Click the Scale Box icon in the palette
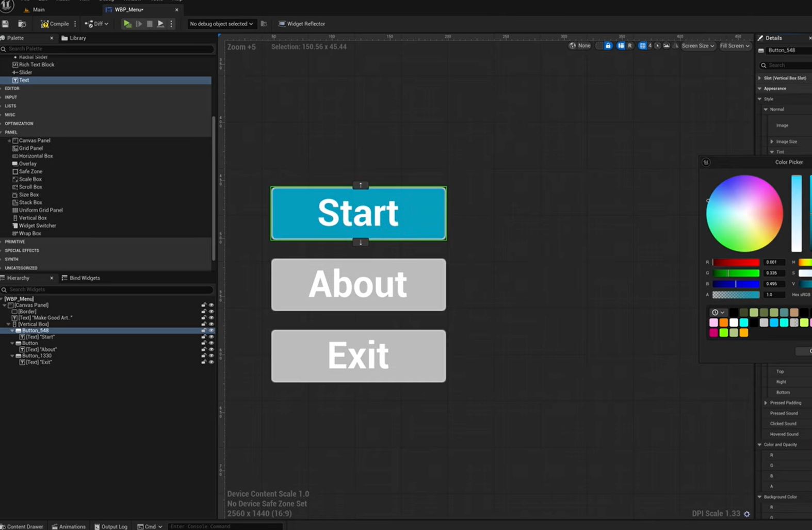Image resolution: width=812 pixels, height=530 pixels. 15,179
